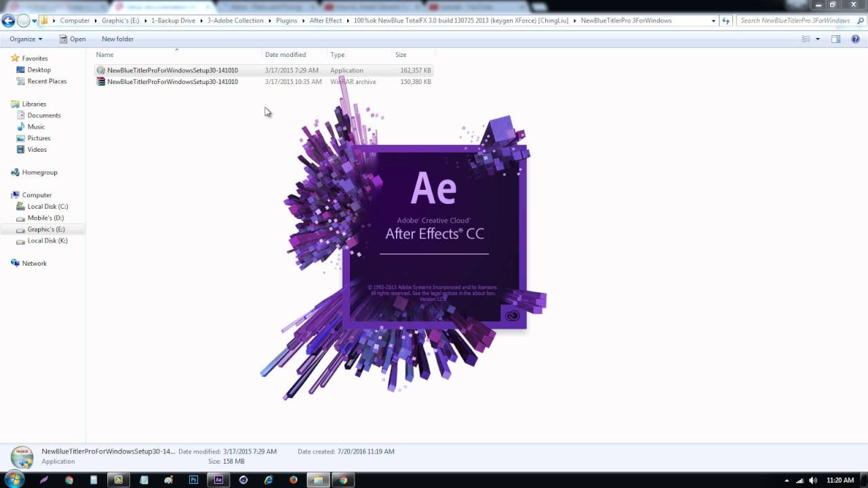This screenshot has height=488, width=868.
Task: Click the network icon in system tray
Action: [800, 480]
